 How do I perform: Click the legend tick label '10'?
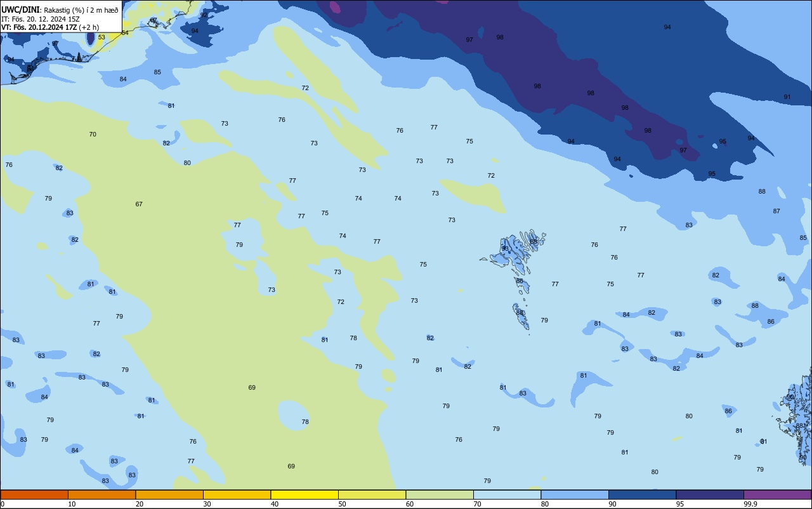[72, 504]
